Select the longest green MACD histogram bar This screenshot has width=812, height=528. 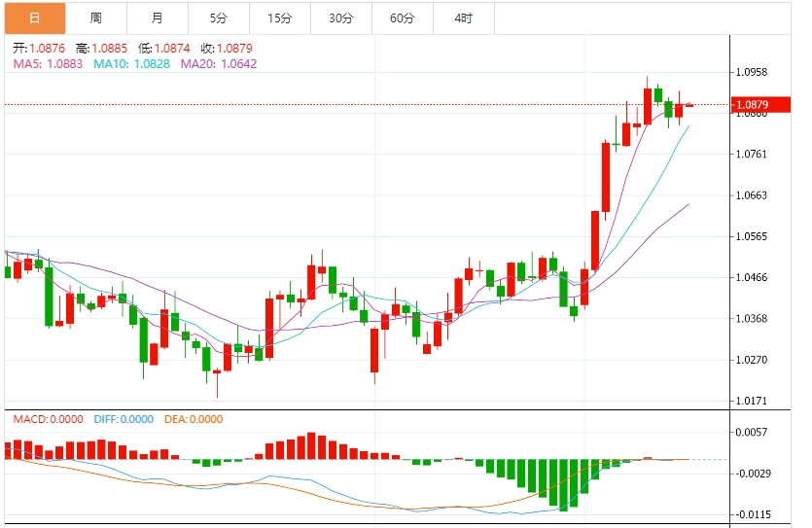563,484
